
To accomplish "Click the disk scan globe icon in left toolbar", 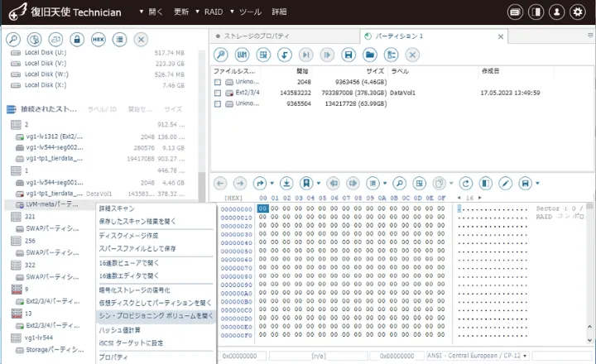I will pyautogui.click(x=34, y=39).
